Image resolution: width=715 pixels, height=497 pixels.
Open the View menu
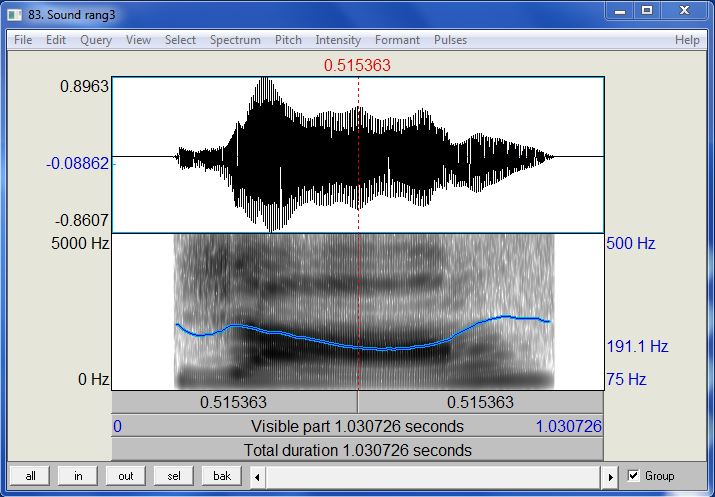pyautogui.click(x=138, y=40)
